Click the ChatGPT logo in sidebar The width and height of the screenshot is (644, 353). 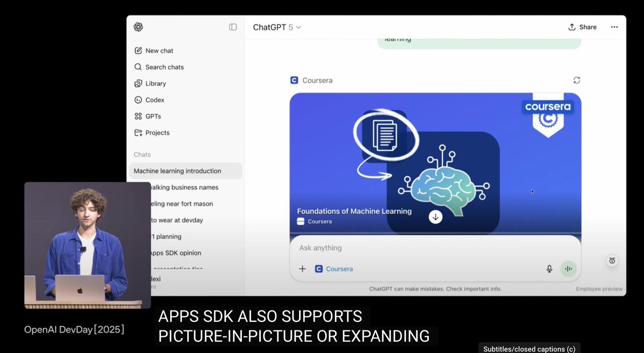click(138, 27)
